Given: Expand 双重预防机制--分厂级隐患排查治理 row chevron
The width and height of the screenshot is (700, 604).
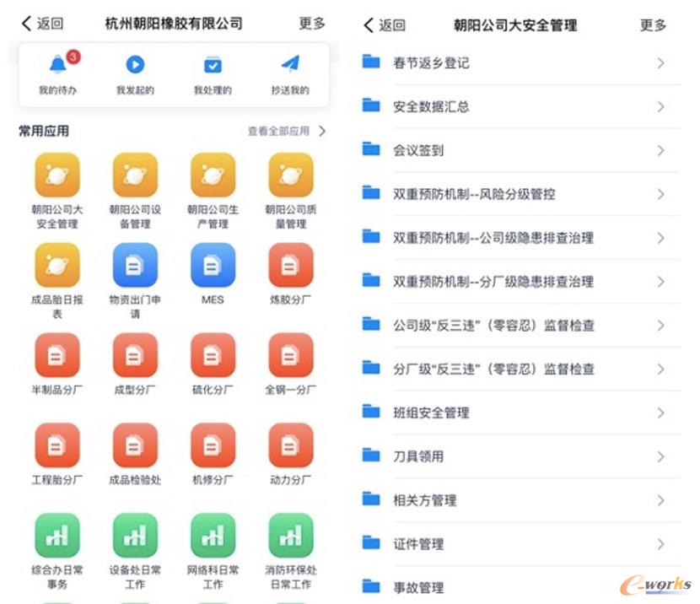Looking at the screenshot, I should (661, 282).
